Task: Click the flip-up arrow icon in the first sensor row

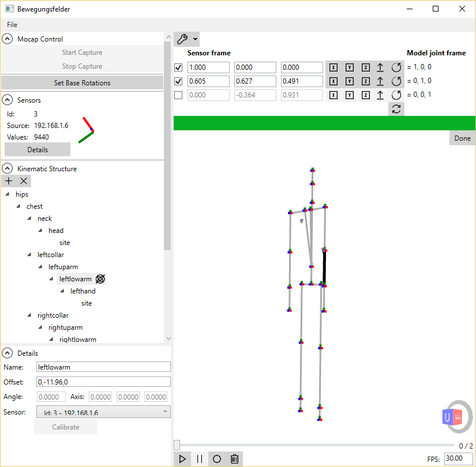Action: [x=381, y=67]
